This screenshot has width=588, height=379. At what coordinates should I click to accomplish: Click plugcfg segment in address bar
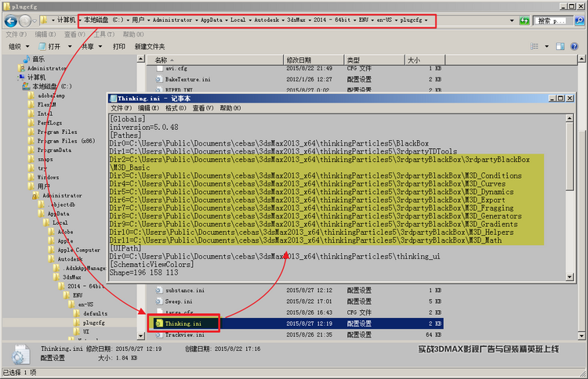(411, 20)
